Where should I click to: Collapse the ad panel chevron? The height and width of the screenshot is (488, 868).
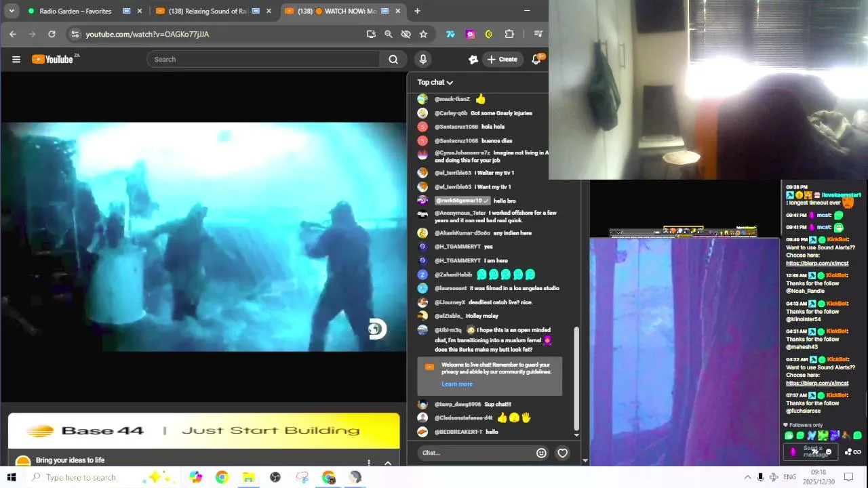coord(388,463)
